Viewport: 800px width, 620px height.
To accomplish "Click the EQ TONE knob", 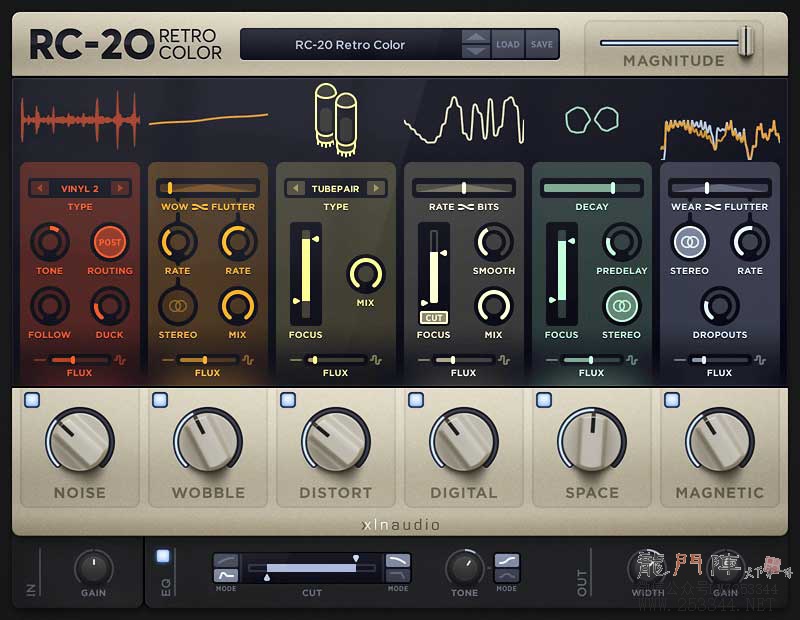I will click(x=464, y=567).
